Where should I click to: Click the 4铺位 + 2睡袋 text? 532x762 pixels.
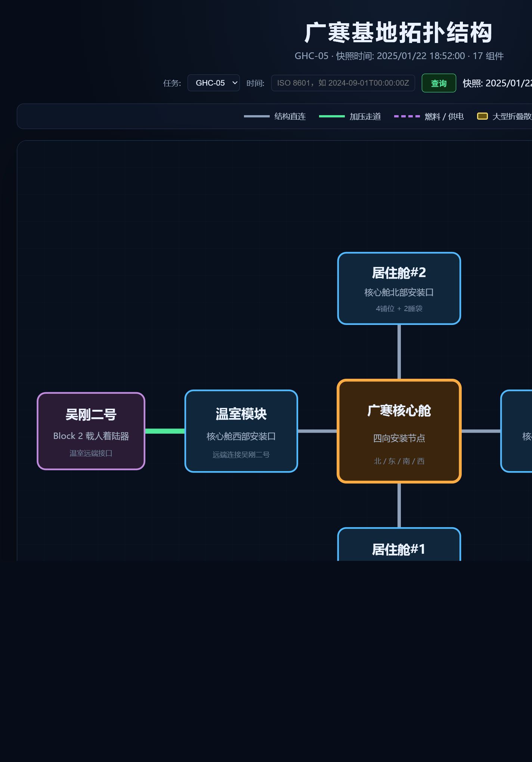tap(399, 308)
